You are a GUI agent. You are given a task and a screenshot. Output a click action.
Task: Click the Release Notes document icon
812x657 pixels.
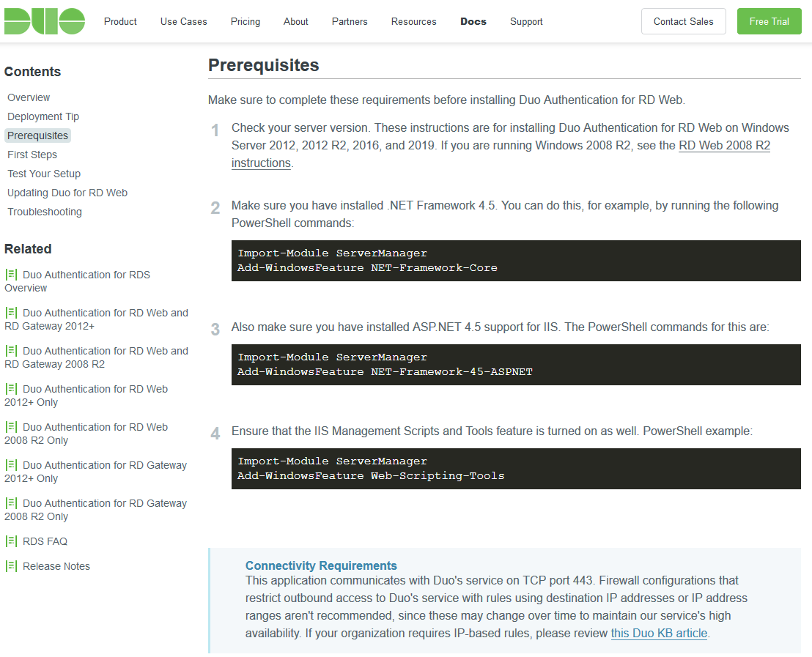coord(12,566)
